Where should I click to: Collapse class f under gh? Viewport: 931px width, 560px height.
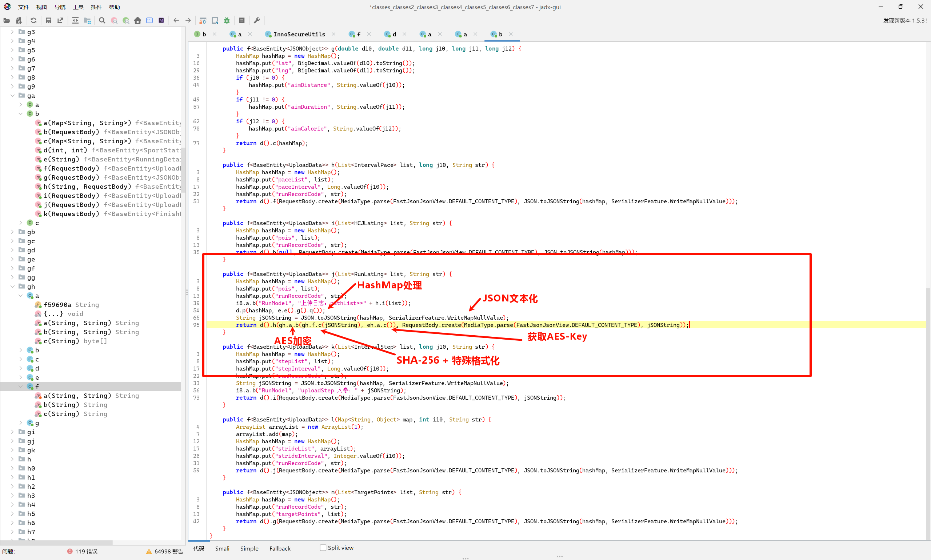[21, 387]
